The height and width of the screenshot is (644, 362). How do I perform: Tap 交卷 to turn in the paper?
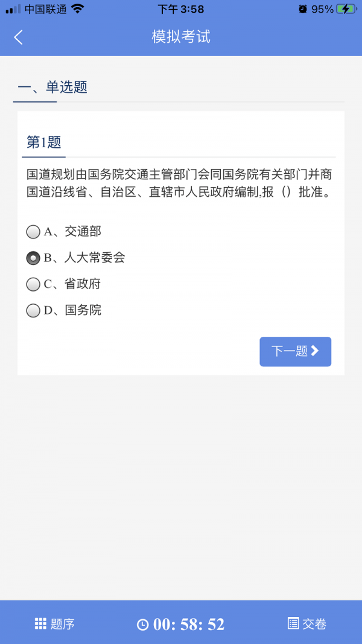(312, 625)
